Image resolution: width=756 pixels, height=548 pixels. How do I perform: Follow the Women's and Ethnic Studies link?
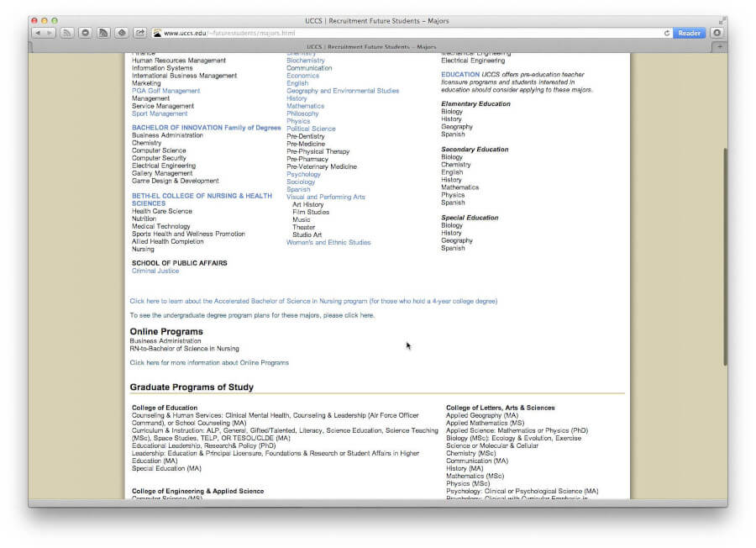click(328, 242)
